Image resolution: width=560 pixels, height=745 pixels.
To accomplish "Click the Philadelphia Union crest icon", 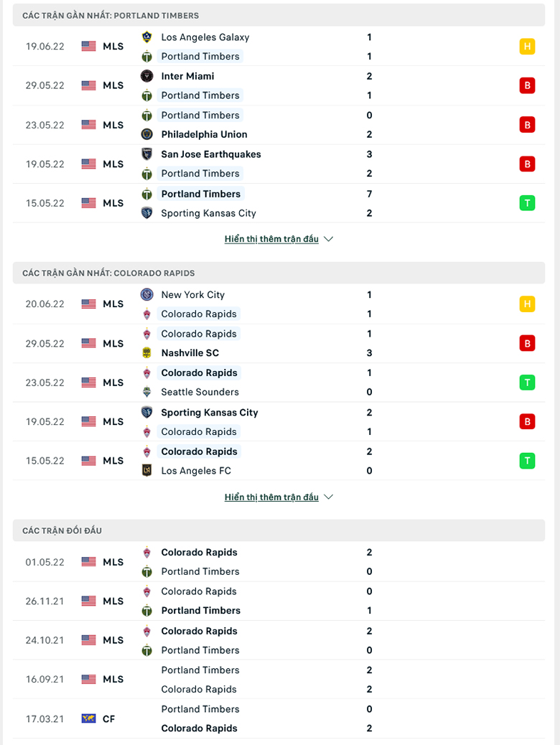I will [x=147, y=134].
